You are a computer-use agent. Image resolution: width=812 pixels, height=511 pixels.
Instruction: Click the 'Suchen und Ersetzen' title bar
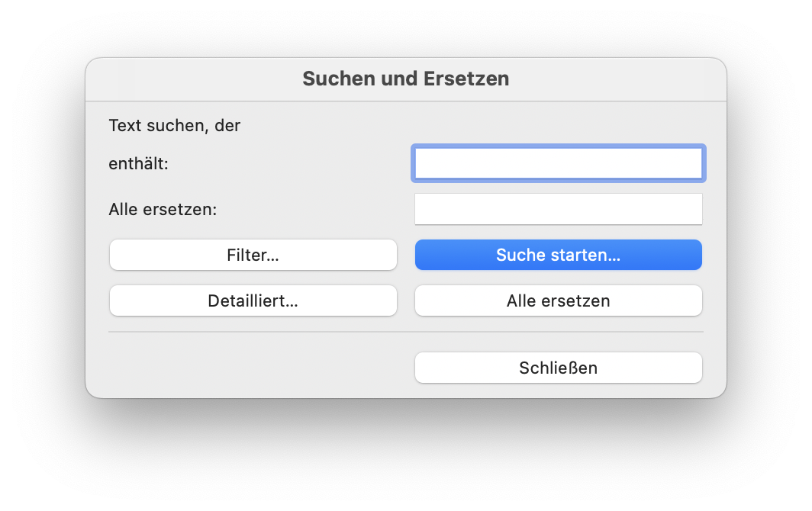tap(406, 79)
